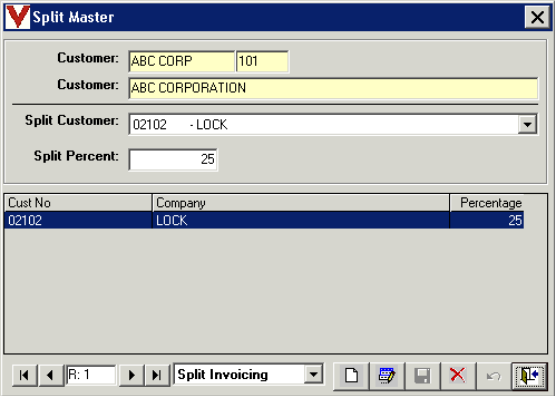The height and width of the screenshot is (396, 555).
Task: Select the 25 percentage cell in grid
Action: pos(487,220)
